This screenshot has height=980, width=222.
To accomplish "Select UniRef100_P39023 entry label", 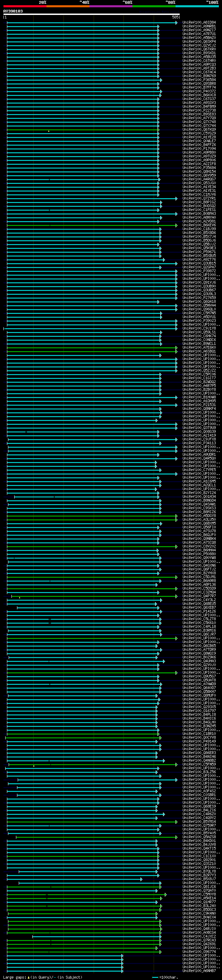I will coord(199,321).
